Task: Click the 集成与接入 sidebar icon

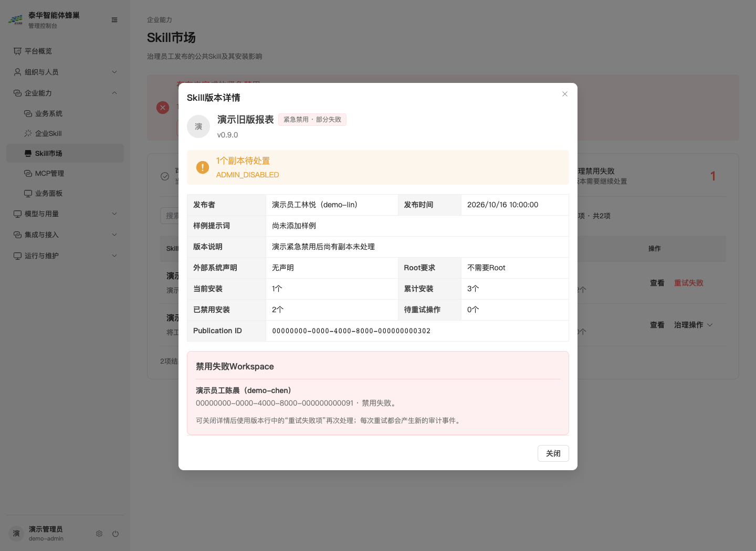Action: pos(17,235)
